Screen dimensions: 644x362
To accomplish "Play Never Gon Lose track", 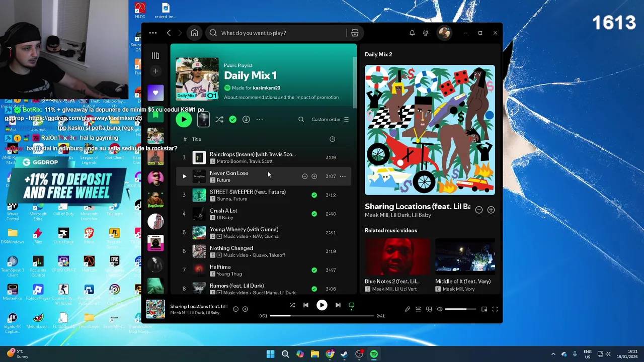I will click(184, 176).
